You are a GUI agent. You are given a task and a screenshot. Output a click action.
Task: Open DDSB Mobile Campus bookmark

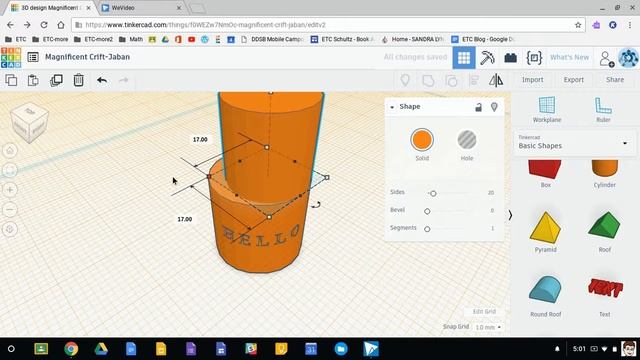pyautogui.click(x=272, y=39)
